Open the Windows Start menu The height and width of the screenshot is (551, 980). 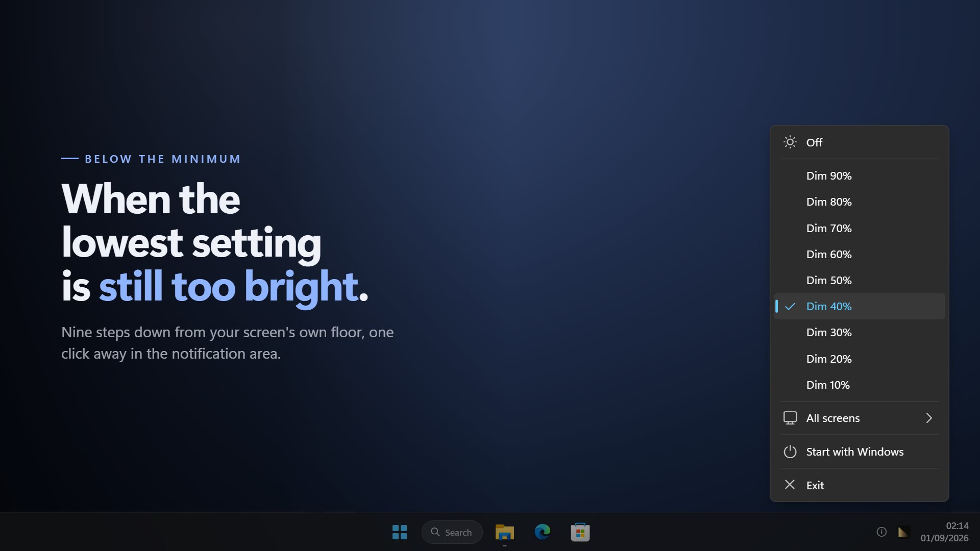400,532
